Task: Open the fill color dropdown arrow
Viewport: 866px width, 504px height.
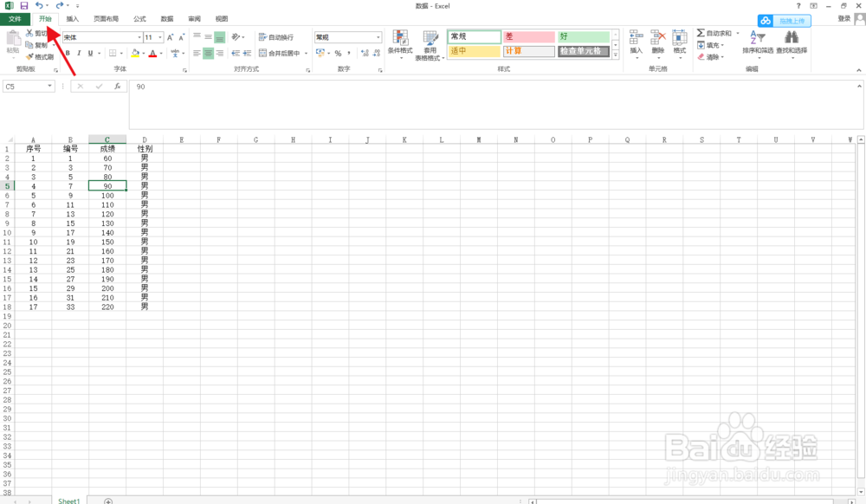Action: [143, 54]
